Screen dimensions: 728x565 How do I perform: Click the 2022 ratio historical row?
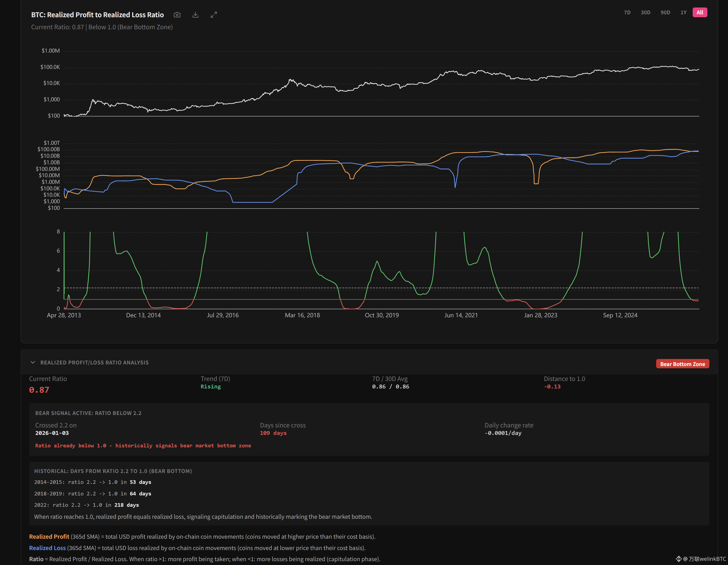pyautogui.click(x=87, y=505)
